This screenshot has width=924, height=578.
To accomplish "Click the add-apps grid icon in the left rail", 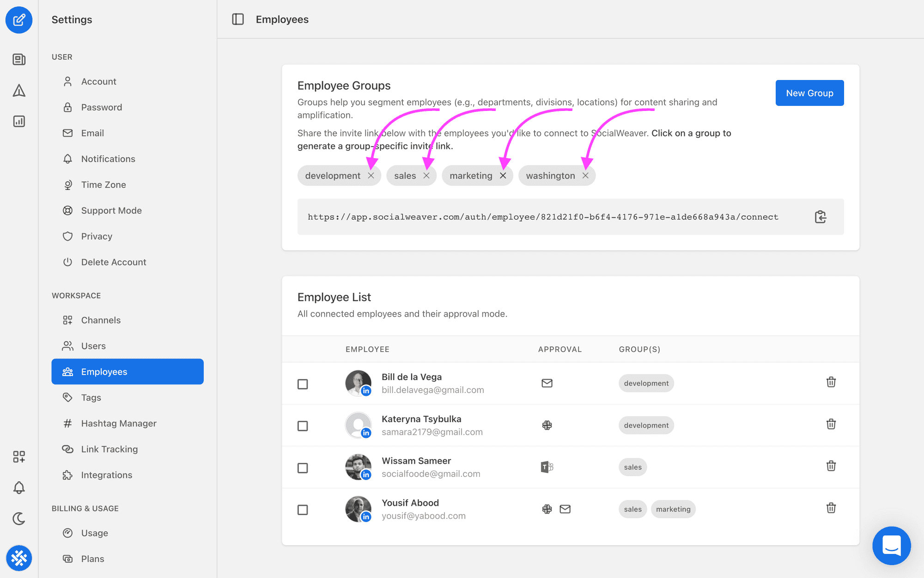I will pyautogui.click(x=19, y=457).
